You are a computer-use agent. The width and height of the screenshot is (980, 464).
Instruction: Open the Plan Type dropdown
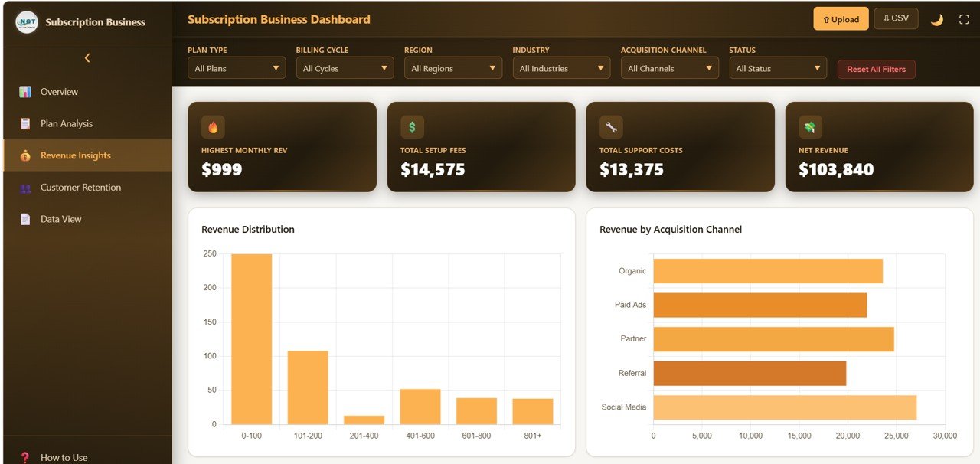pos(237,67)
